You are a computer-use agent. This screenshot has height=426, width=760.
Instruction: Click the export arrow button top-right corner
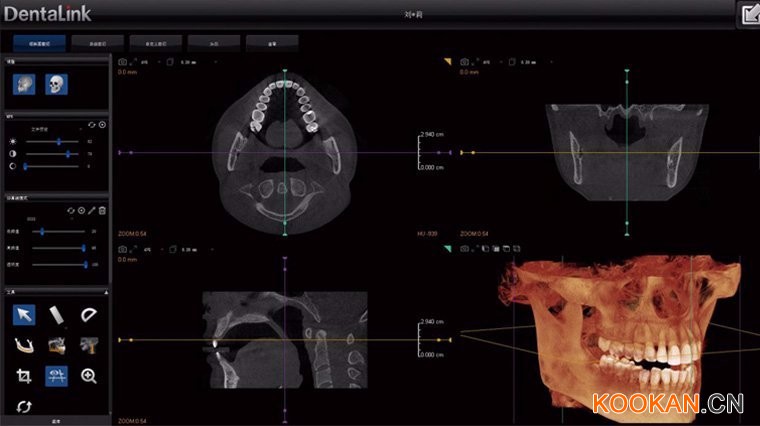pyautogui.click(x=750, y=14)
